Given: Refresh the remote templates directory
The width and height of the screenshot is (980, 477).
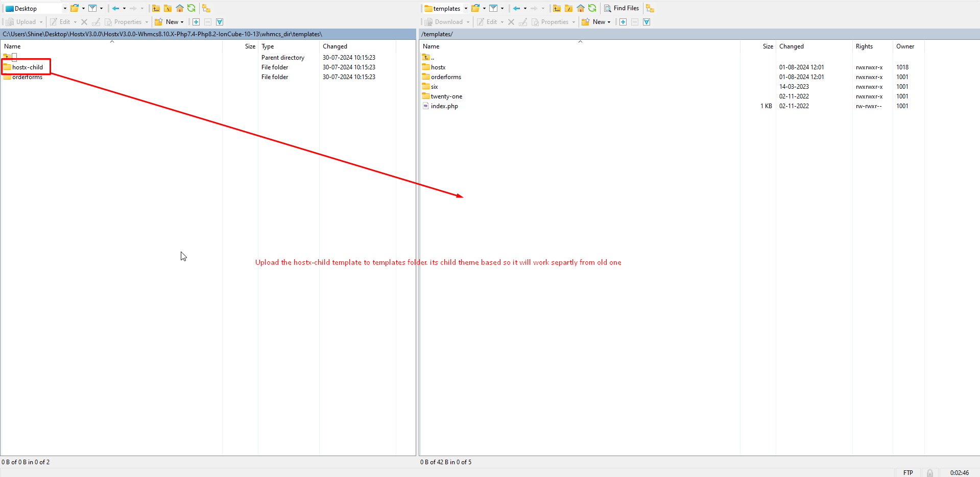Looking at the screenshot, I should tap(592, 8).
